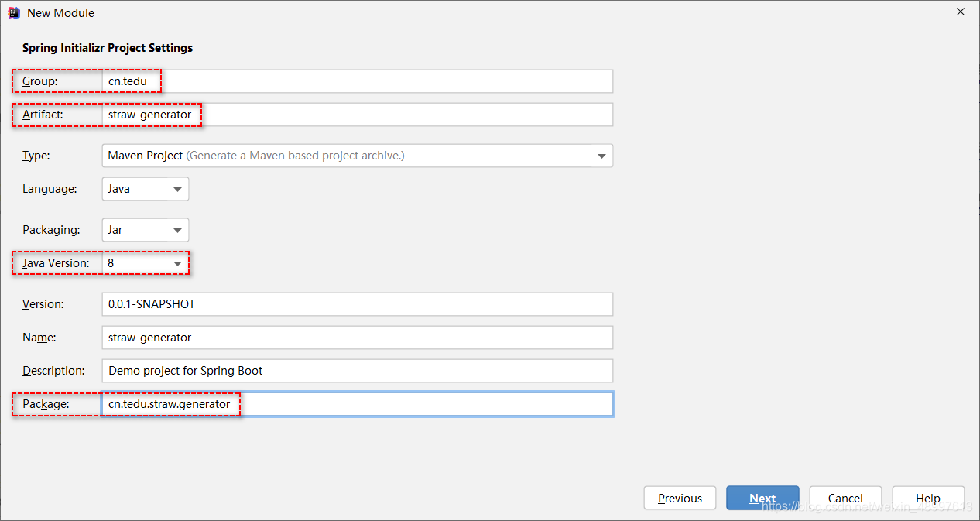Open Help for this dialog
Image resolution: width=980 pixels, height=521 pixels.
coord(928,498)
